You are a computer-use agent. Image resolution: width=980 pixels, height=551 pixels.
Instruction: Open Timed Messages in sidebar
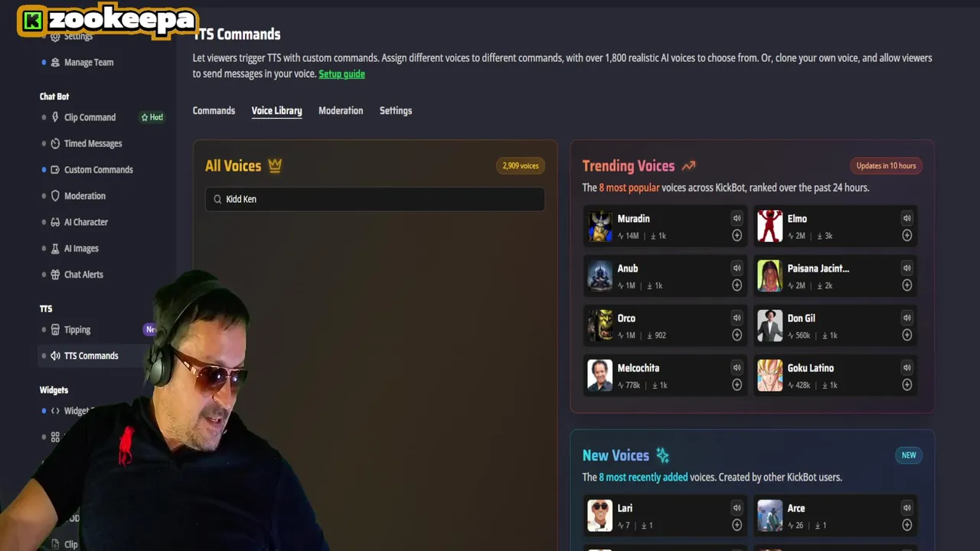pyautogui.click(x=93, y=143)
